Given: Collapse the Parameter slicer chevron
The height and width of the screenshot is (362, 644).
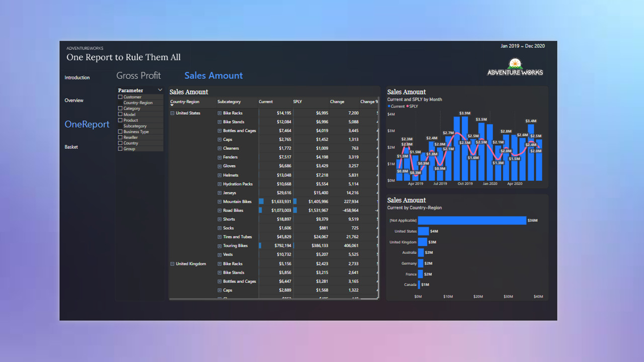Looking at the screenshot, I should click(x=160, y=90).
